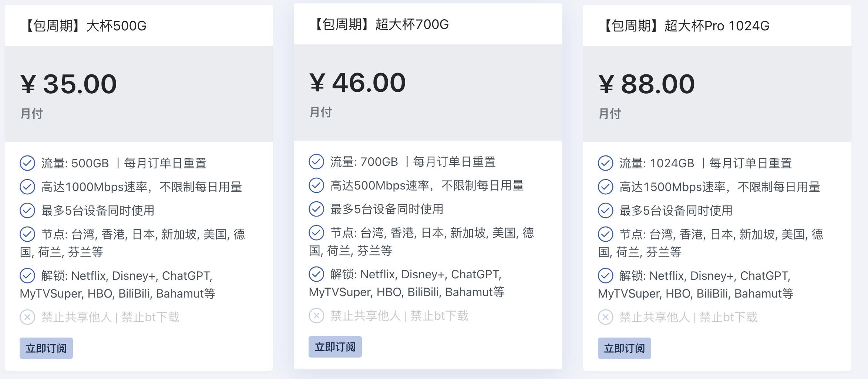The width and height of the screenshot is (868, 379).
Task: Click the X icon in the 超大杯700G plan
Action: point(316,316)
